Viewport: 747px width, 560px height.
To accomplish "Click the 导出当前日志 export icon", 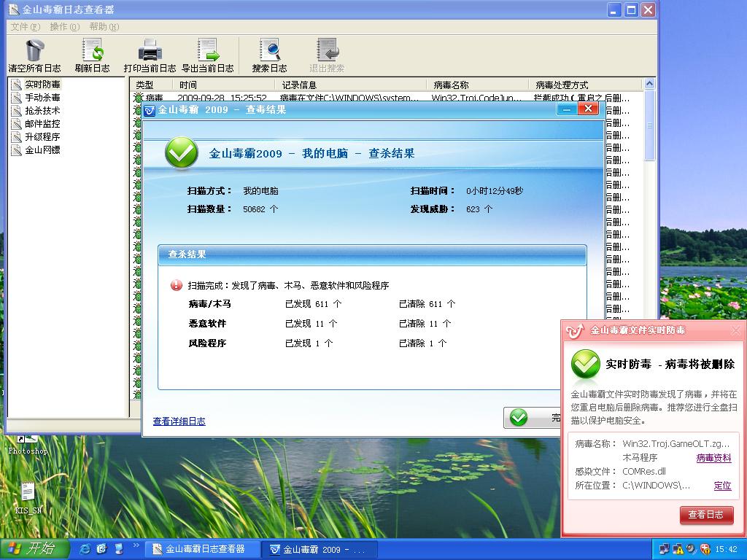I will 208,50.
